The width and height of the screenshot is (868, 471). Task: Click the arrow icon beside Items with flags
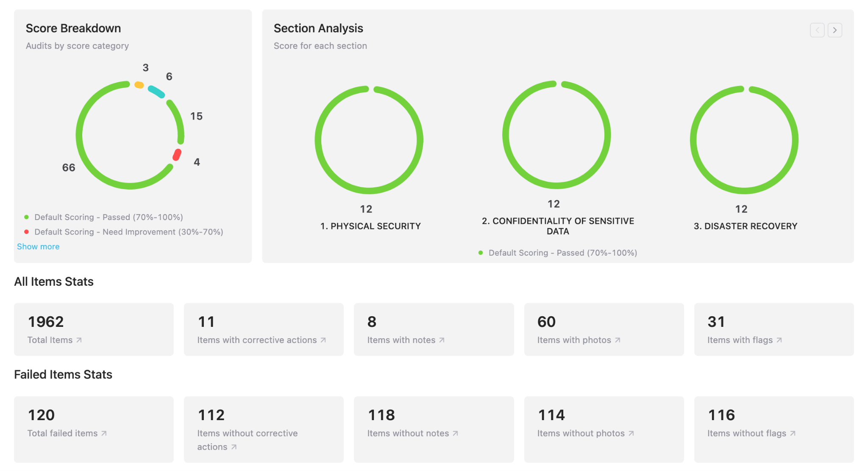coord(779,340)
